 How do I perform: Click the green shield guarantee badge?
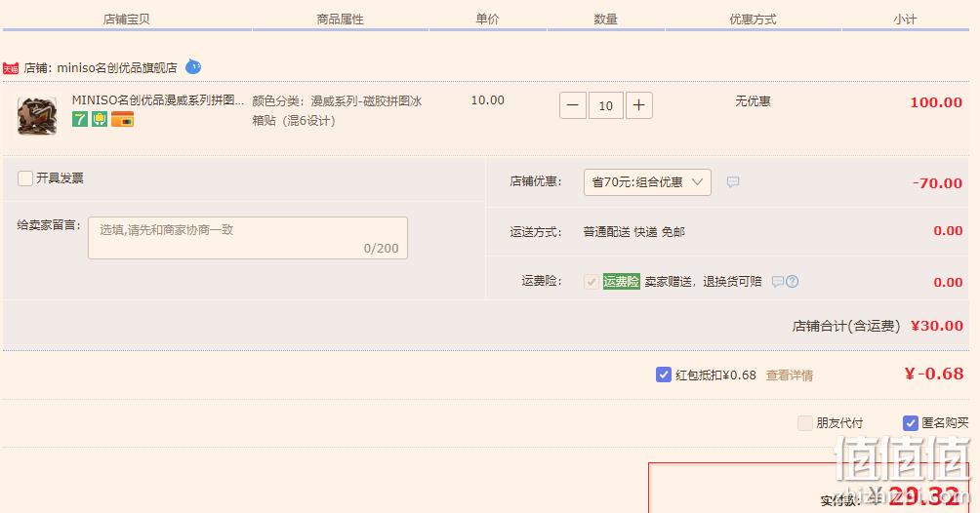(x=100, y=119)
